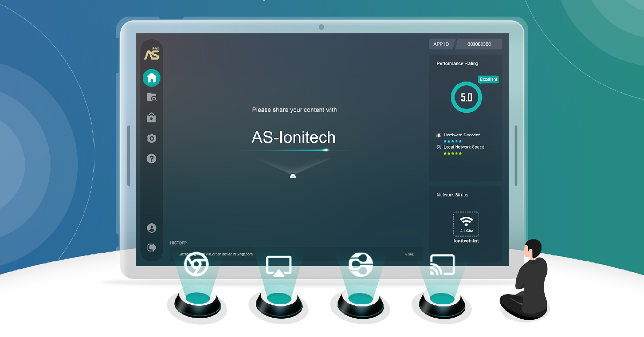Click the Local Network Speed label
Screen dimensions: 644x337
point(464,147)
